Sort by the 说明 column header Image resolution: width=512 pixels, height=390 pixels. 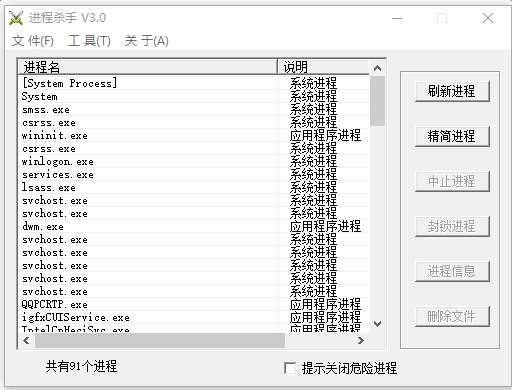323,67
